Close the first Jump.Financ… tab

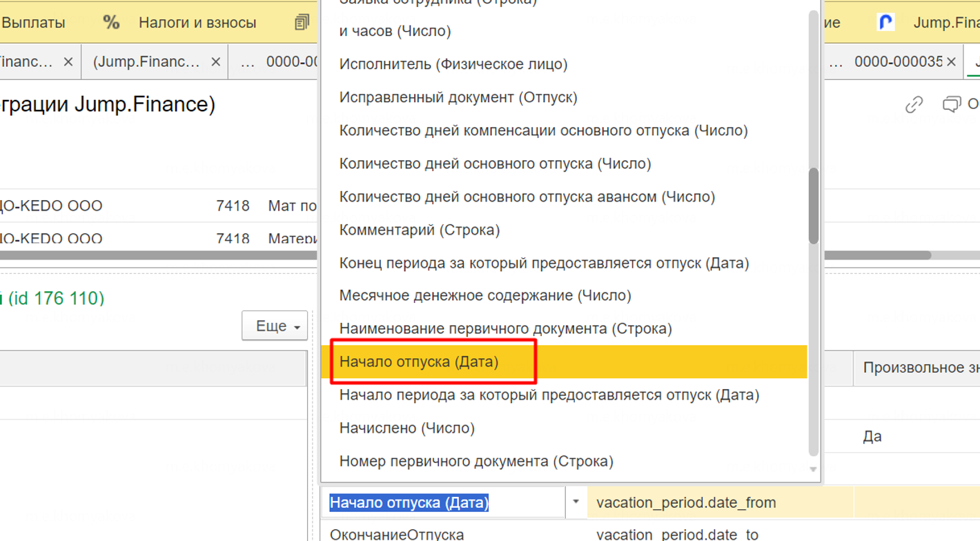68,62
